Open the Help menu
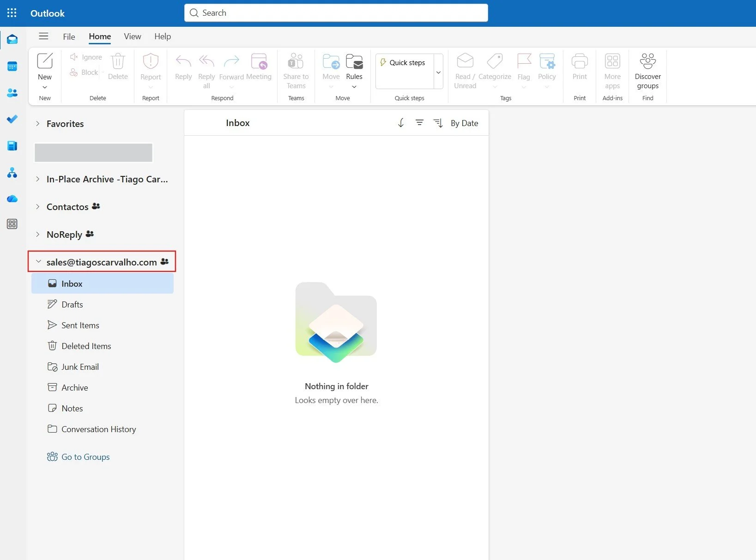 pos(163,36)
